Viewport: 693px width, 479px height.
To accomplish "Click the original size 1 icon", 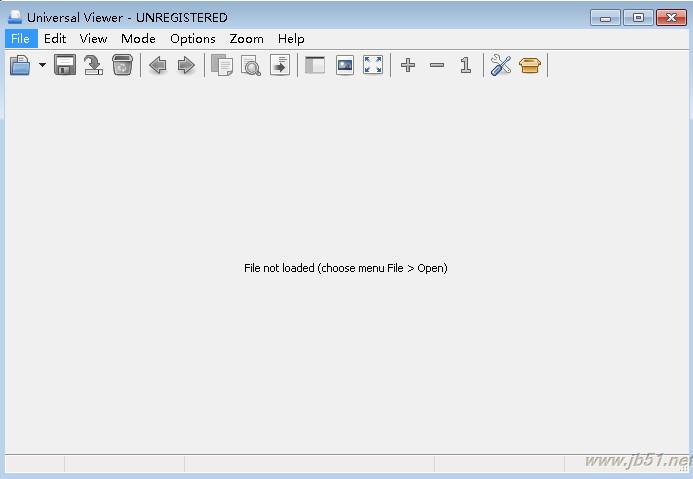I will tap(465, 65).
